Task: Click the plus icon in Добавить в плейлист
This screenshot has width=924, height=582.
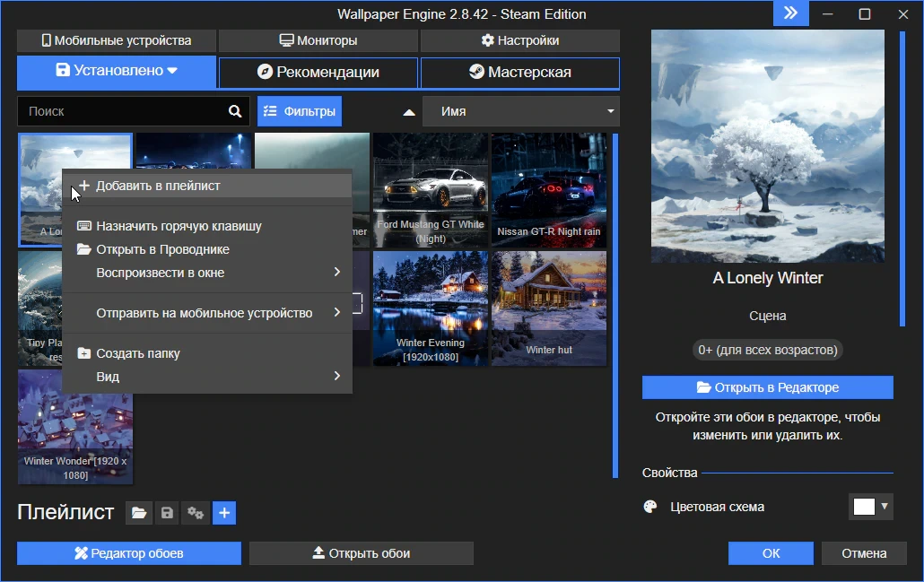Action: click(x=84, y=186)
